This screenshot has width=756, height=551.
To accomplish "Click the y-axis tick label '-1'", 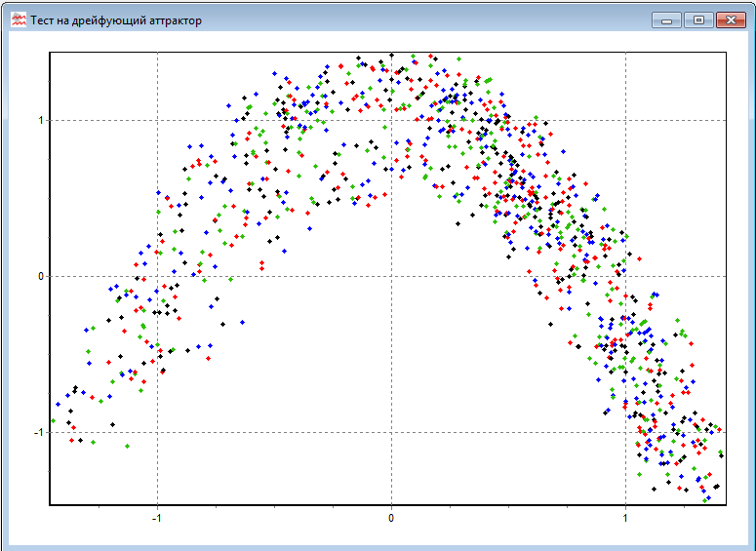I will tap(39, 432).
